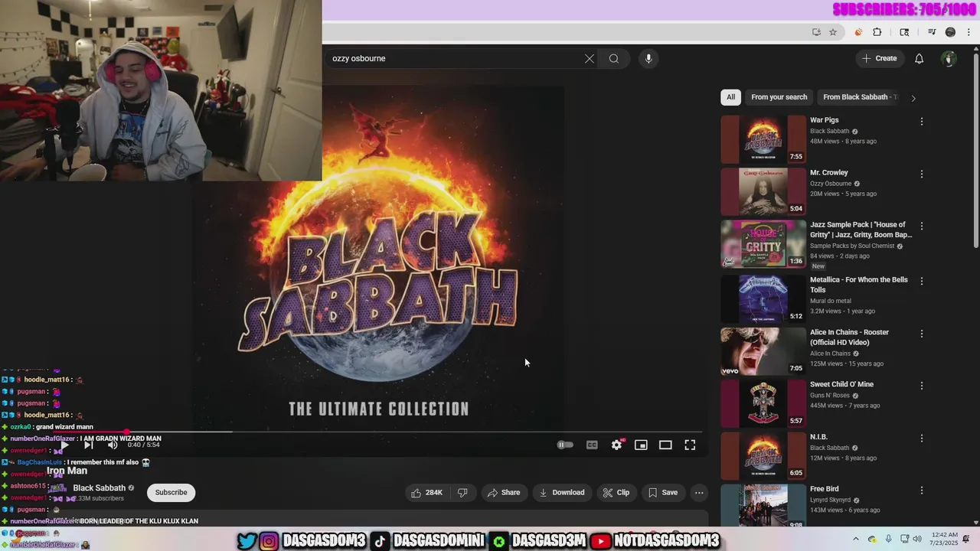980x551 pixels.
Task: Open options for For Whom the Bells Tolls
Action: point(922,281)
